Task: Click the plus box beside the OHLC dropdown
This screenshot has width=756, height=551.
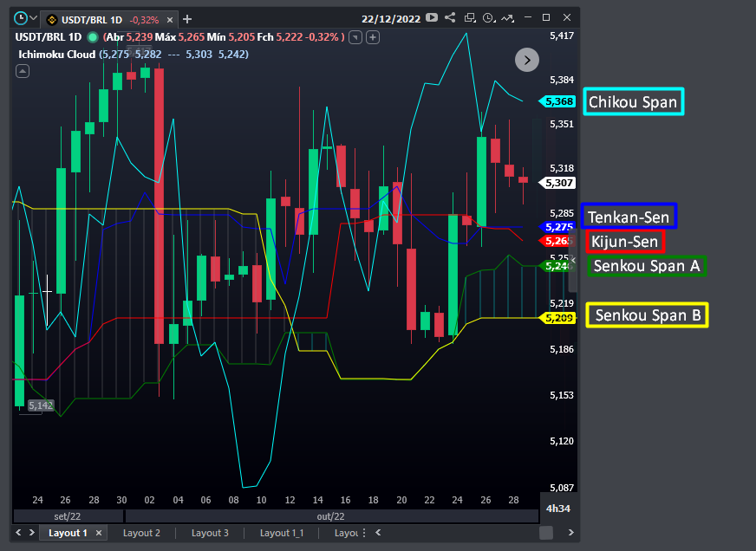Action: point(373,37)
